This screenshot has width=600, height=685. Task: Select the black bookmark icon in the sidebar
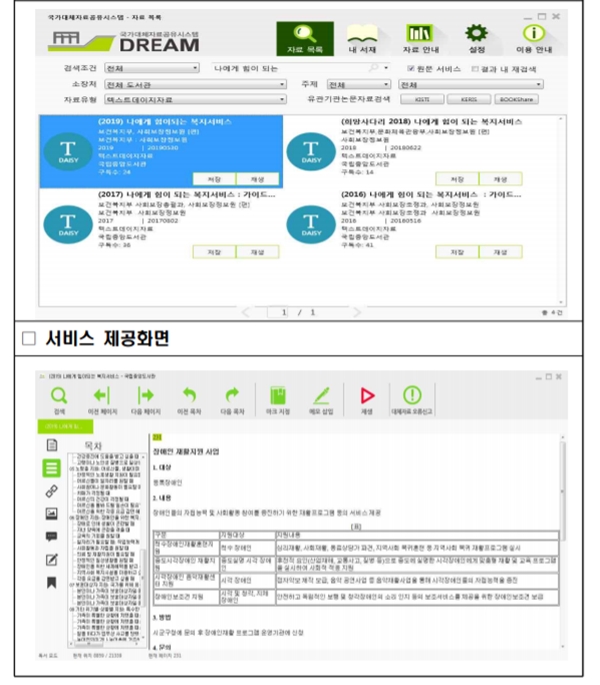(52, 582)
